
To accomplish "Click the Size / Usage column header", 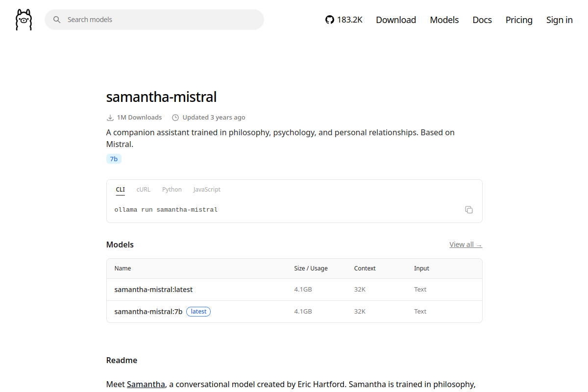I will (311, 269).
